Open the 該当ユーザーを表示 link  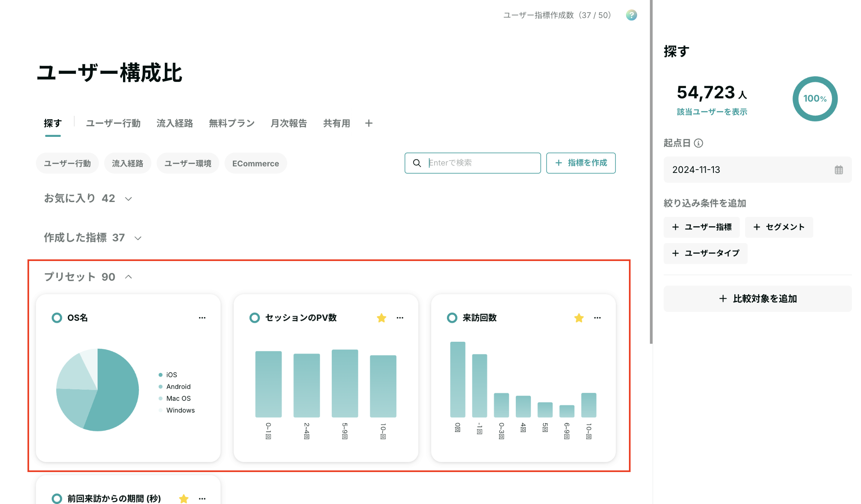coord(712,112)
